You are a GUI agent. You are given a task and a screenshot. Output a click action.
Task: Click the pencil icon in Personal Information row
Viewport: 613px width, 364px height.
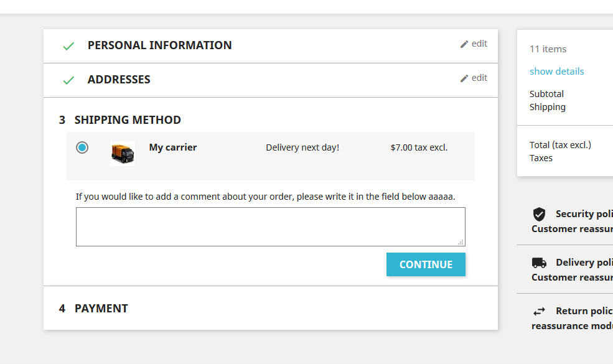pyautogui.click(x=464, y=44)
